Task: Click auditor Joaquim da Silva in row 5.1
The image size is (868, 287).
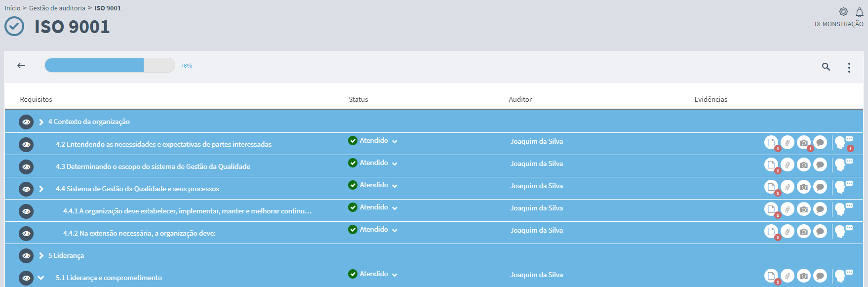Action: click(537, 275)
